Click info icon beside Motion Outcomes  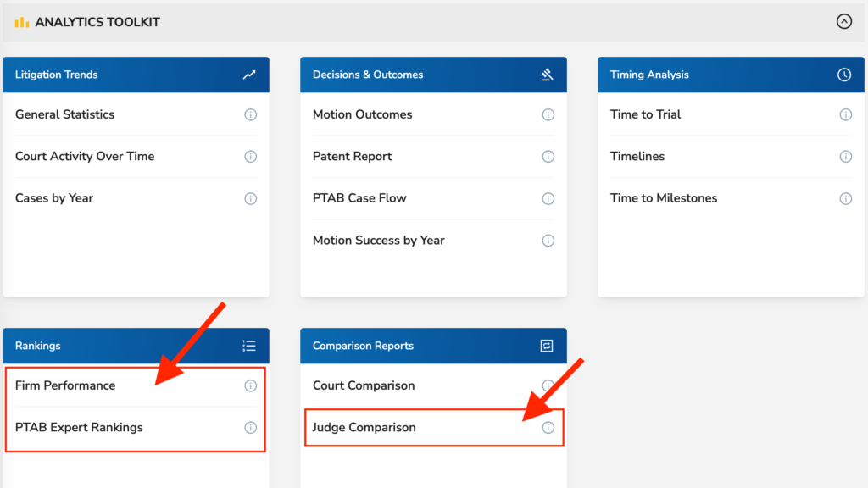548,114
